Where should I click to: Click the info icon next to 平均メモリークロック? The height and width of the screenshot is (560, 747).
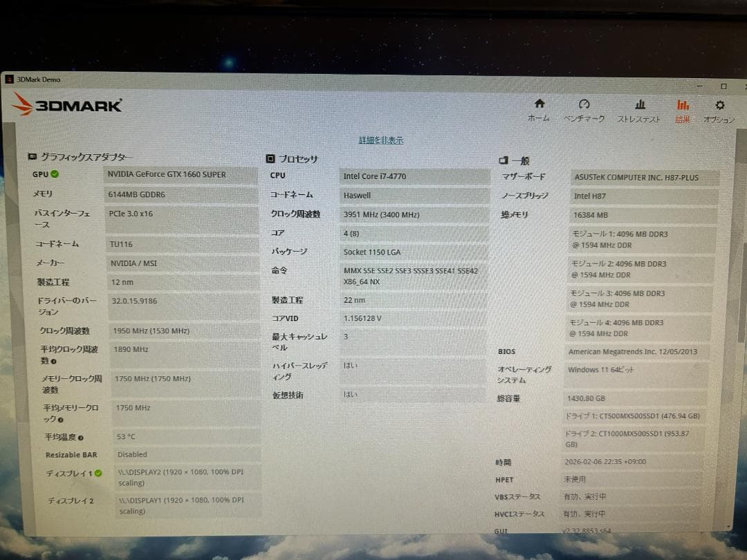point(60,420)
